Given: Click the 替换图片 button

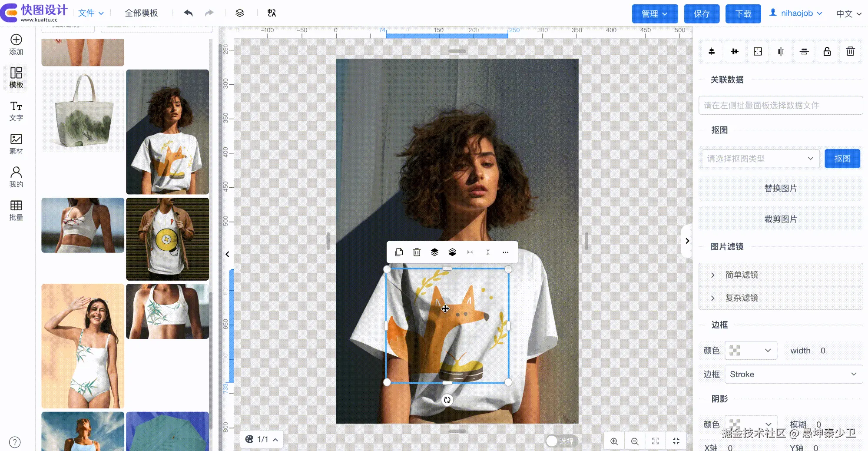Looking at the screenshot, I should [780, 188].
